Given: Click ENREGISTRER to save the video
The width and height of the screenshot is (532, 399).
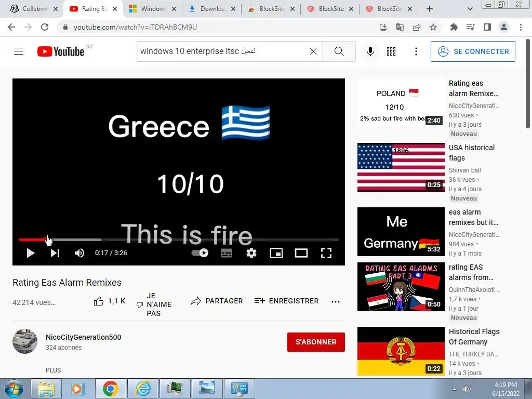Looking at the screenshot, I should (286, 301).
